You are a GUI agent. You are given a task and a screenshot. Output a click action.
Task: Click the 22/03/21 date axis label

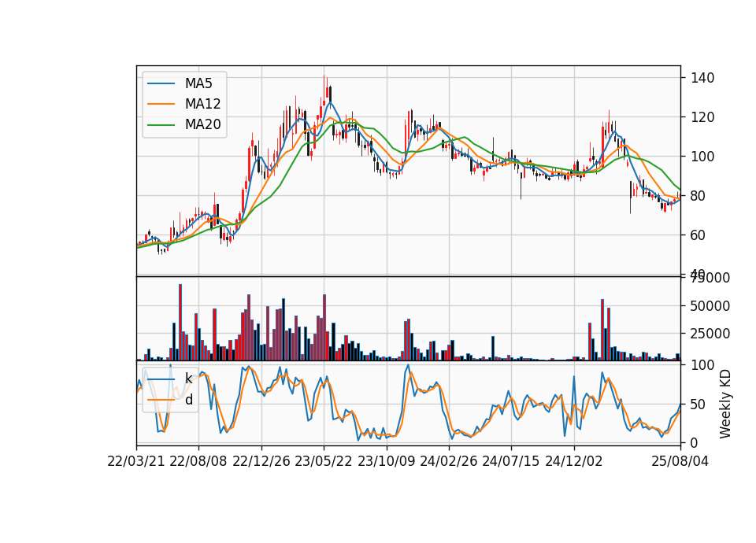tap(136, 461)
